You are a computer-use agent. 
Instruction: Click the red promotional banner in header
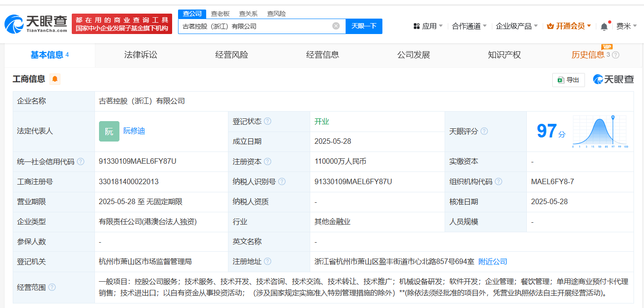(x=122, y=24)
